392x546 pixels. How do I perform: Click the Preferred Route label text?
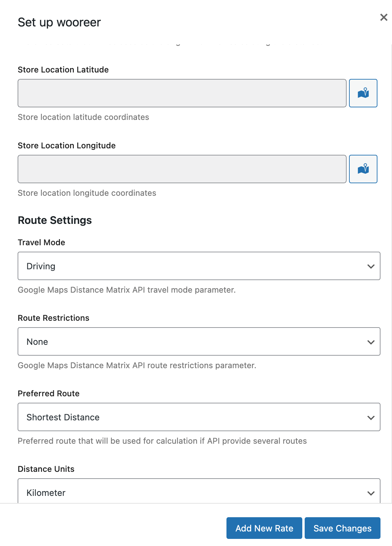pos(49,394)
